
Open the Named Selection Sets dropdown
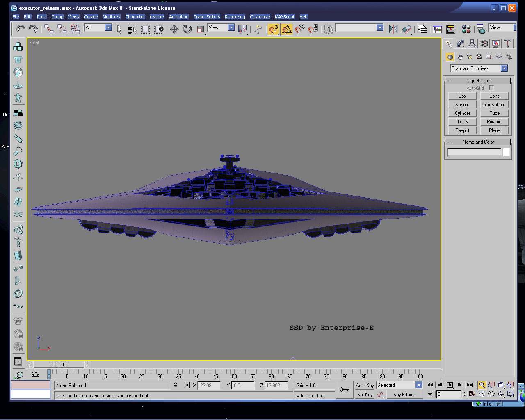359,27
